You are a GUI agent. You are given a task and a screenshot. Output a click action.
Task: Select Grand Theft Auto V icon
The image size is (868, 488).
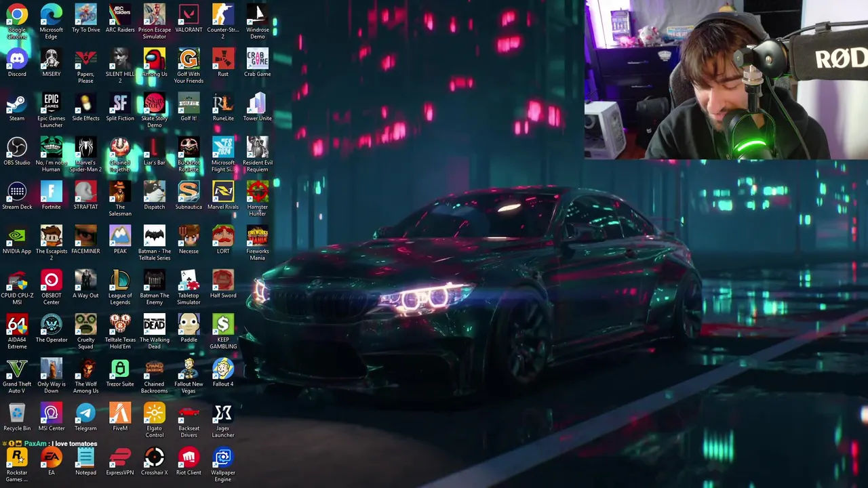tap(17, 369)
